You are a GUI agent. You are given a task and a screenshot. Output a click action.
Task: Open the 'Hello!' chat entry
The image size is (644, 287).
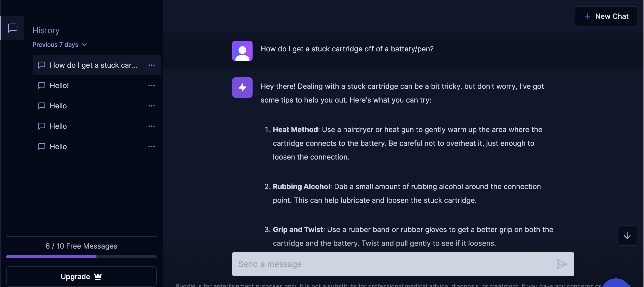[x=97, y=85]
